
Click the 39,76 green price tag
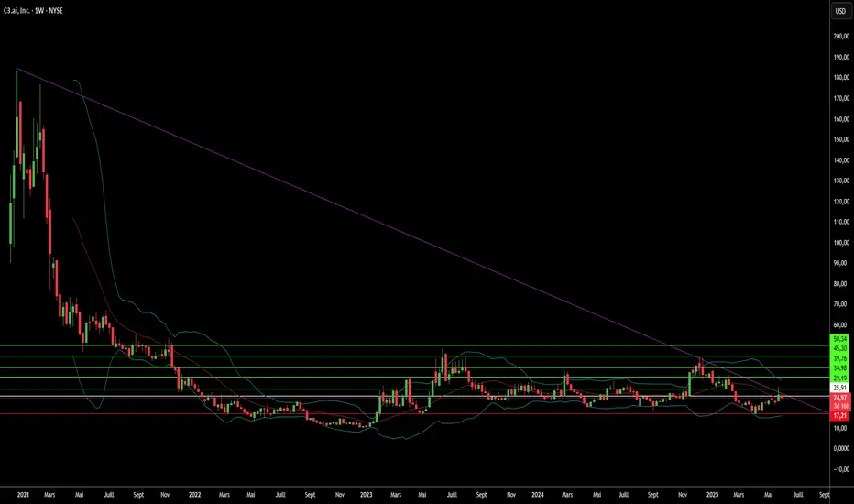point(840,358)
